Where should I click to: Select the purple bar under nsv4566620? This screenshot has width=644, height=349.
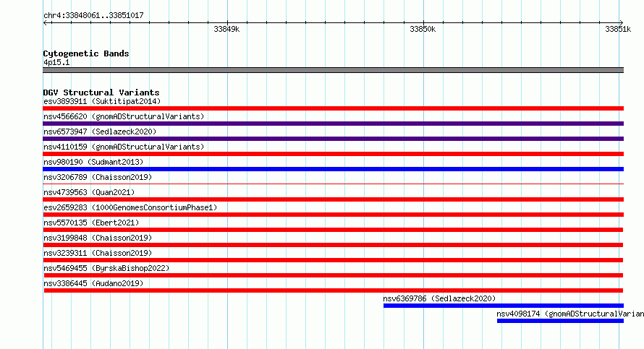pos(333,124)
